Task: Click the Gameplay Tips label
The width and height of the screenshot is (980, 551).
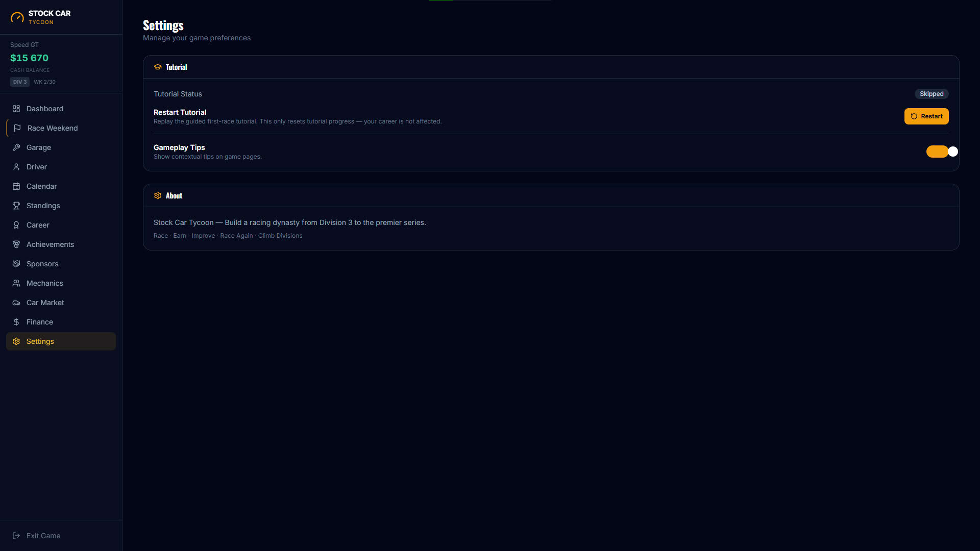Action: [179, 147]
